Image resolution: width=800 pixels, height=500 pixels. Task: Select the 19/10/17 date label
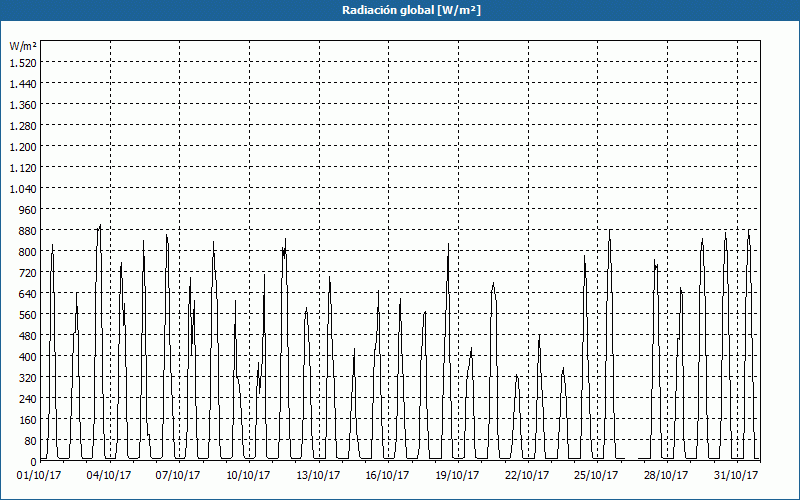457,476
